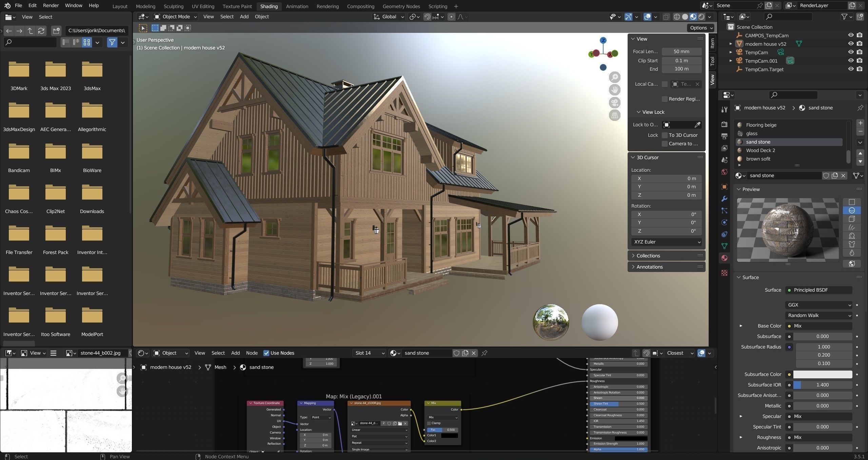Toggle TempCam.001 eye visibility

[x=851, y=61]
